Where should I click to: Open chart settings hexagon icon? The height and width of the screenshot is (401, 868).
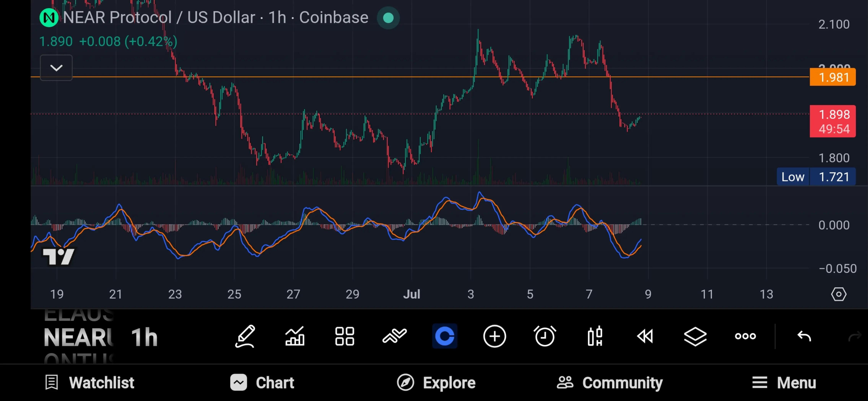[x=839, y=294]
